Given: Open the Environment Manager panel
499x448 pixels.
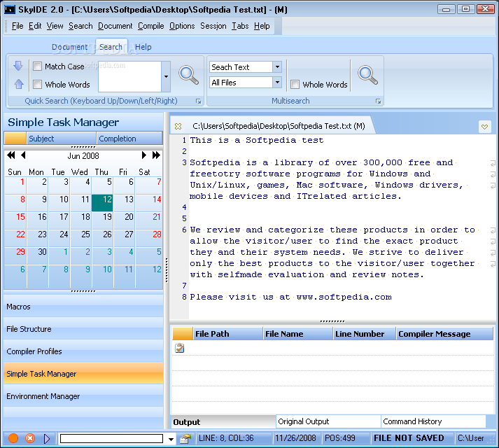Looking at the screenshot, I should (x=83, y=396).
